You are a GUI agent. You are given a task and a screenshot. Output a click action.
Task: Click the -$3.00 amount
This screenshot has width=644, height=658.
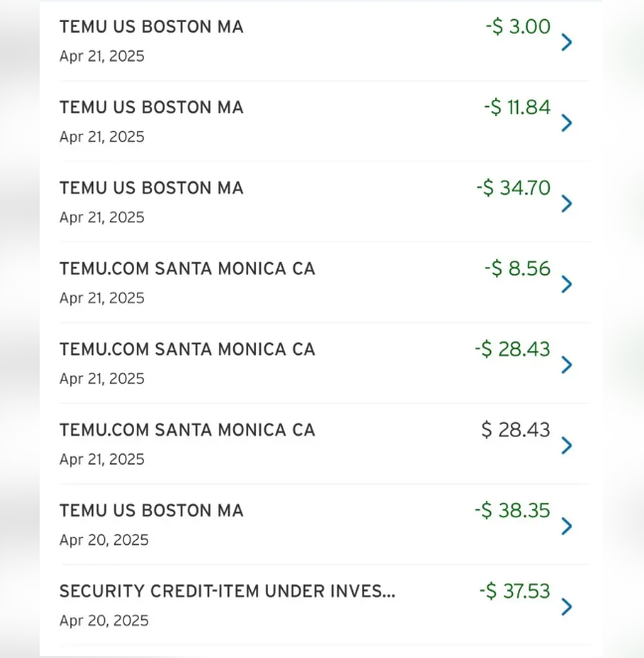pos(518,27)
